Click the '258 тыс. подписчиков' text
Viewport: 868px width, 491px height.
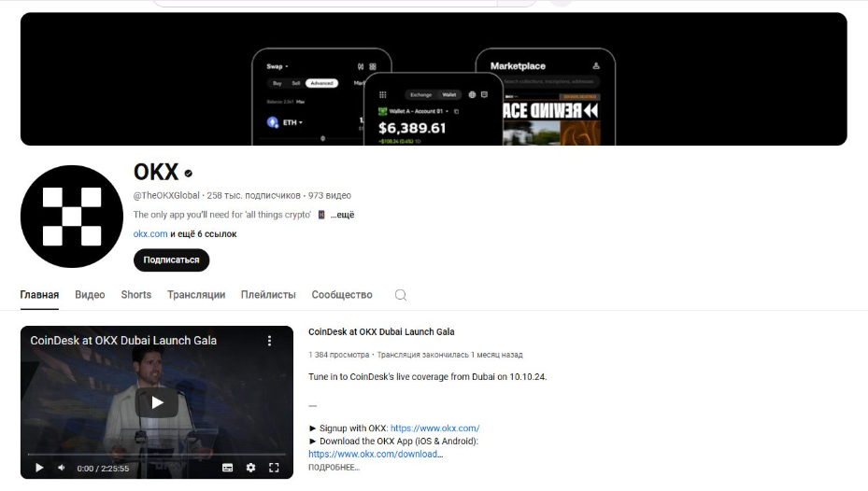point(253,195)
